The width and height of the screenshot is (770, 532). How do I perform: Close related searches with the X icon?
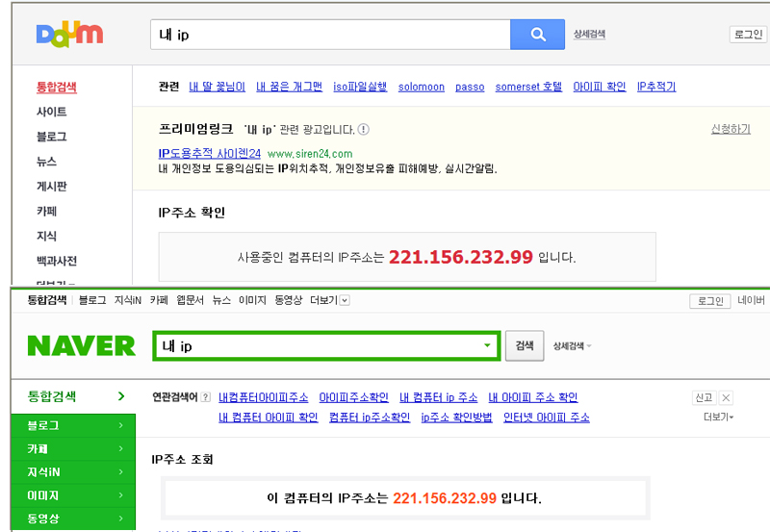click(x=726, y=397)
